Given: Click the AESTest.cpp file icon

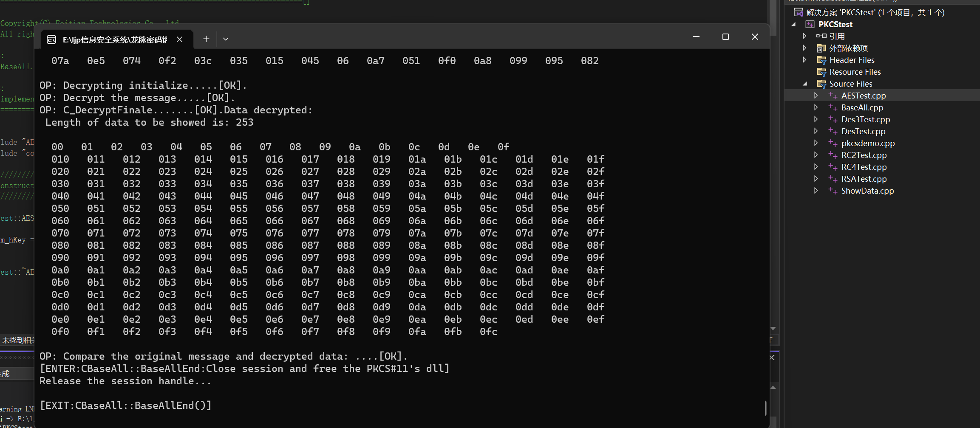Looking at the screenshot, I should 833,96.
